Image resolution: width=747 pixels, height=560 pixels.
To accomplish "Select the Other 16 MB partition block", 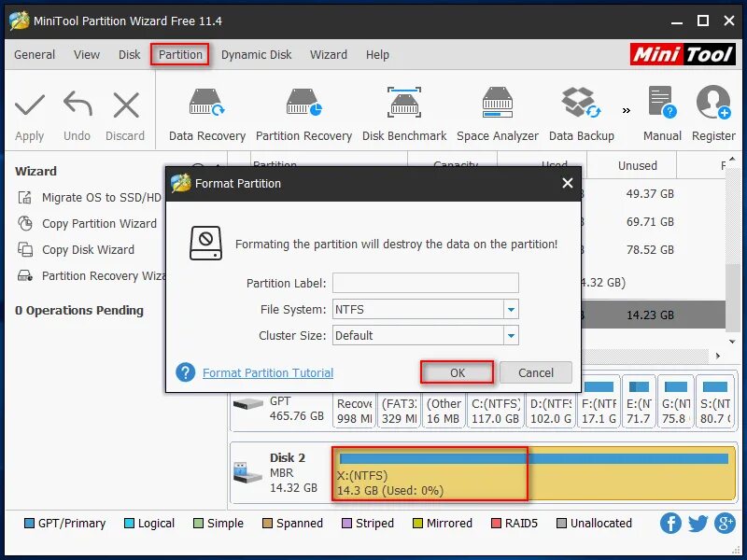I will coord(444,411).
